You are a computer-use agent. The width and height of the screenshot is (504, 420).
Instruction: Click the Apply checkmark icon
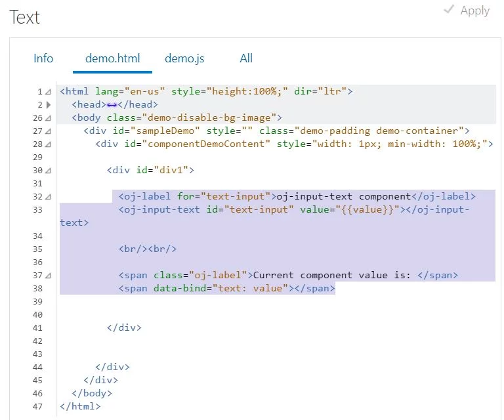pyautogui.click(x=448, y=9)
